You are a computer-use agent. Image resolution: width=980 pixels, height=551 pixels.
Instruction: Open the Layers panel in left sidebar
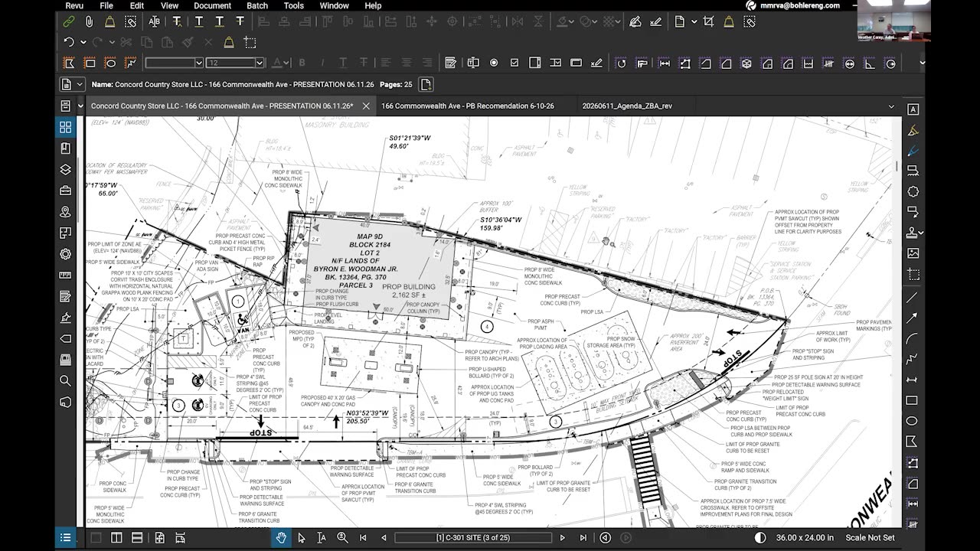[x=65, y=169]
